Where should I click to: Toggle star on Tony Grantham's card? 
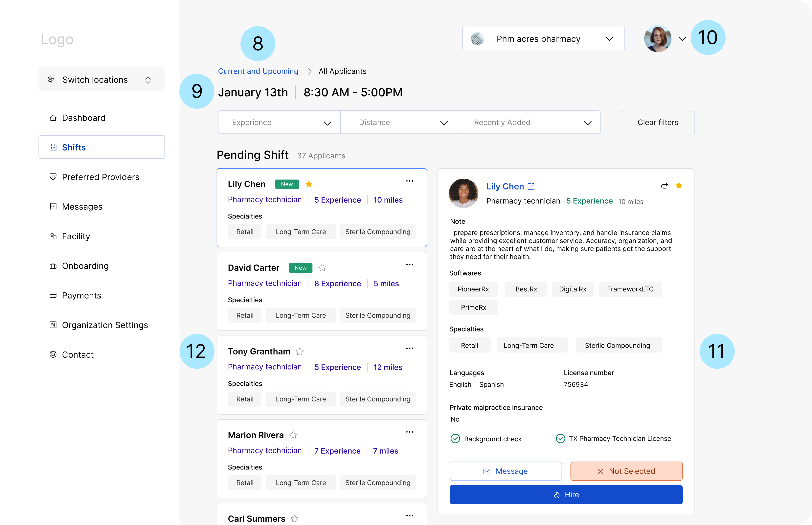(x=300, y=352)
